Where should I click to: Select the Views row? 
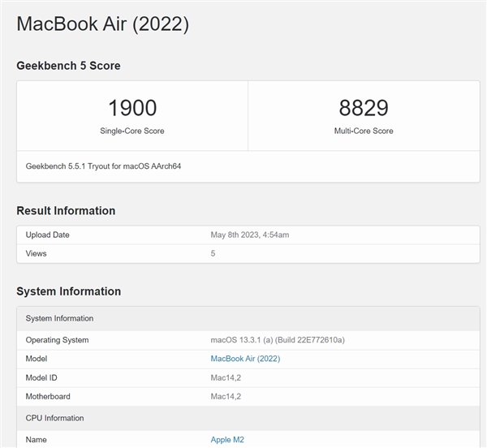point(248,254)
